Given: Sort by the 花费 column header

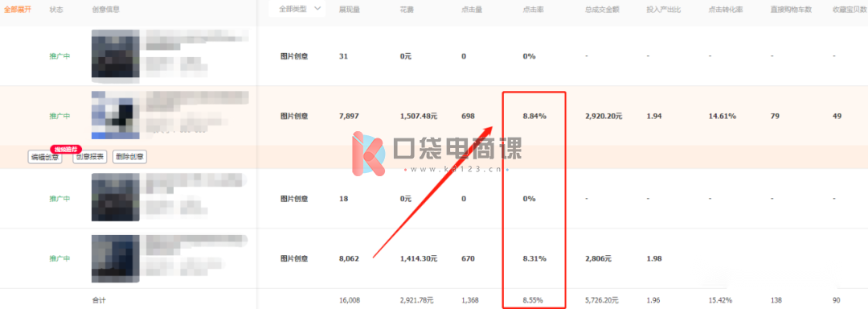Looking at the screenshot, I should pos(407,10).
